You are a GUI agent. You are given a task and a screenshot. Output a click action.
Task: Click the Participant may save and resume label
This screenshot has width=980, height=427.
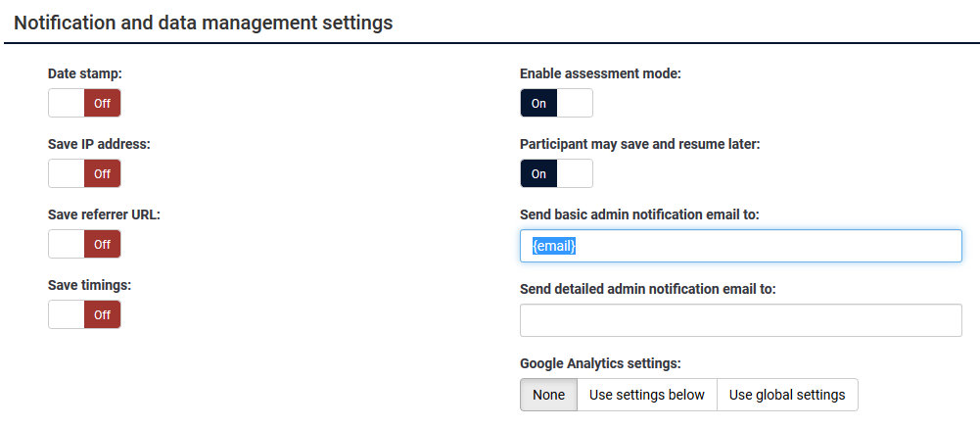[x=639, y=144]
